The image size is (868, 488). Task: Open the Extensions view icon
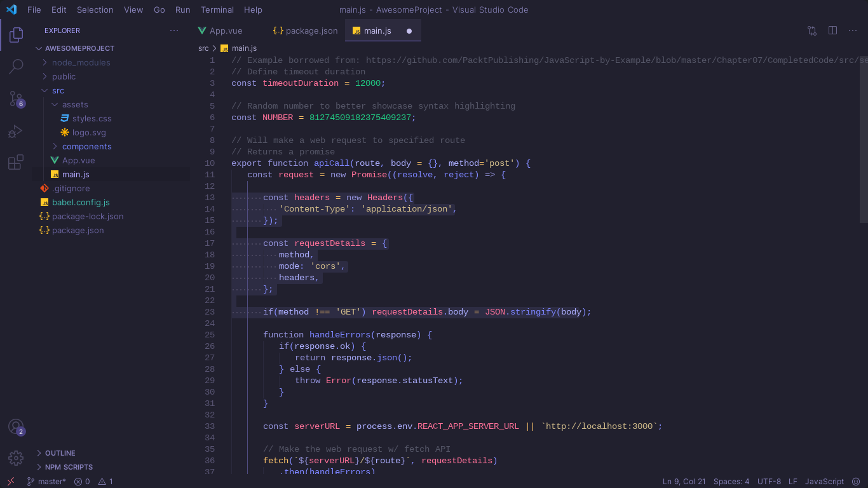(16, 163)
